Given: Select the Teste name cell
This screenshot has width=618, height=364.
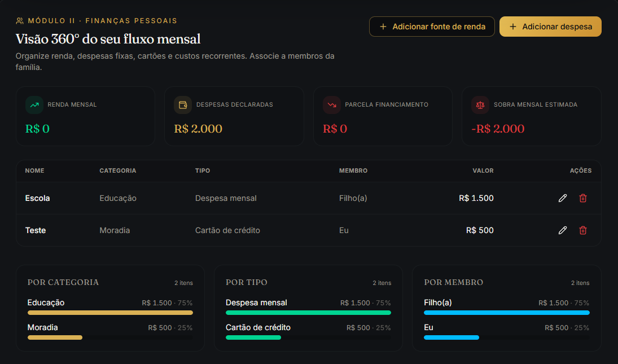Looking at the screenshot, I should tap(36, 230).
